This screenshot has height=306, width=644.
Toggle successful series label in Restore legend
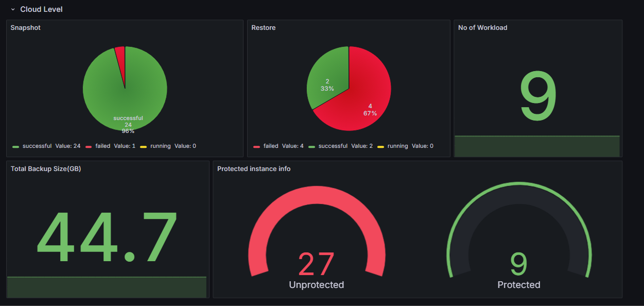click(333, 146)
